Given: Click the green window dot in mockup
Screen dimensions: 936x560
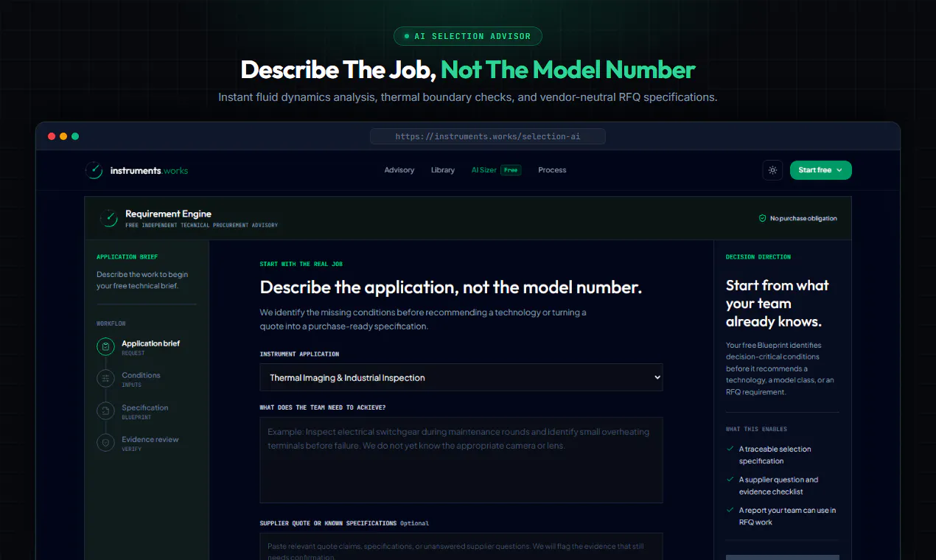Looking at the screenshot, I should click(x=75, y=136).
